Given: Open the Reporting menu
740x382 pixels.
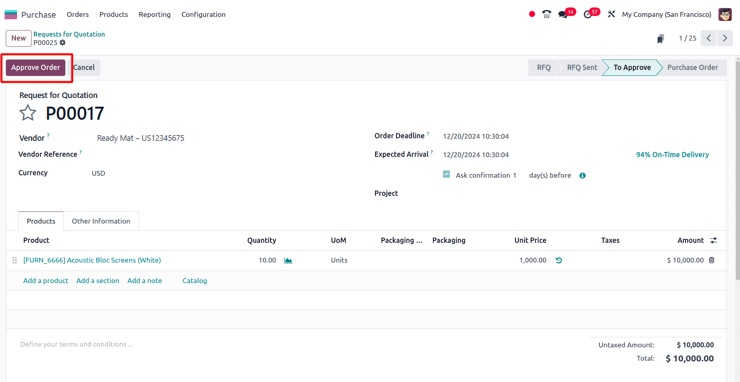Looking at the screenshot, I should click(154, 15).
